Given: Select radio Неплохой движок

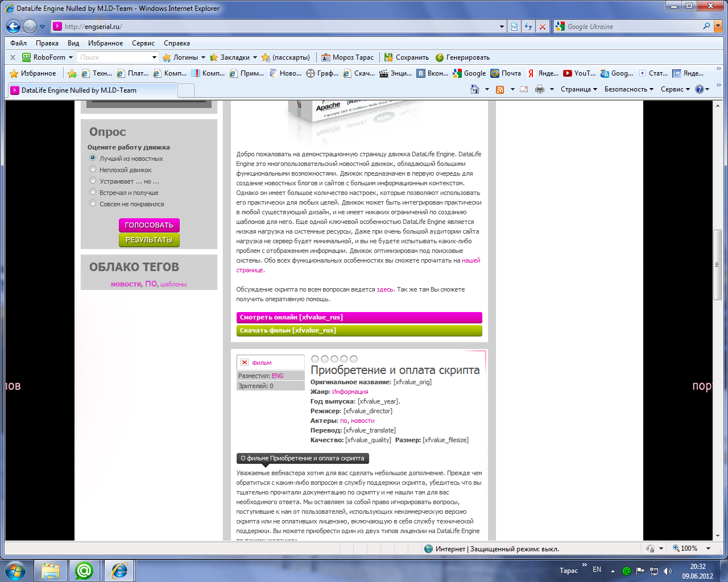Looking at the screenshot, I should click(x=93, y=169).
